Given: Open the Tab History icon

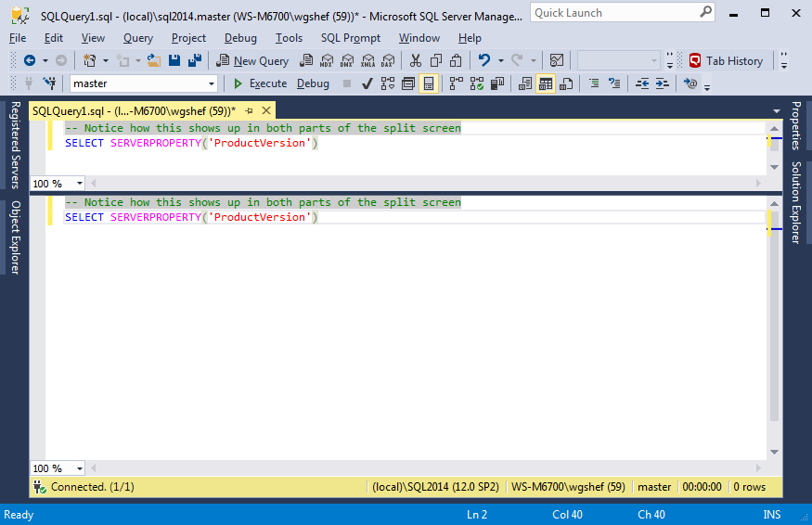Looking at the screenshot, I should (x=695, y=60).
